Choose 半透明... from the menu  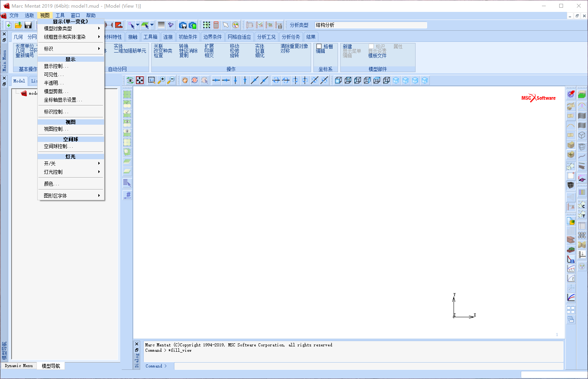coord(71,83)
